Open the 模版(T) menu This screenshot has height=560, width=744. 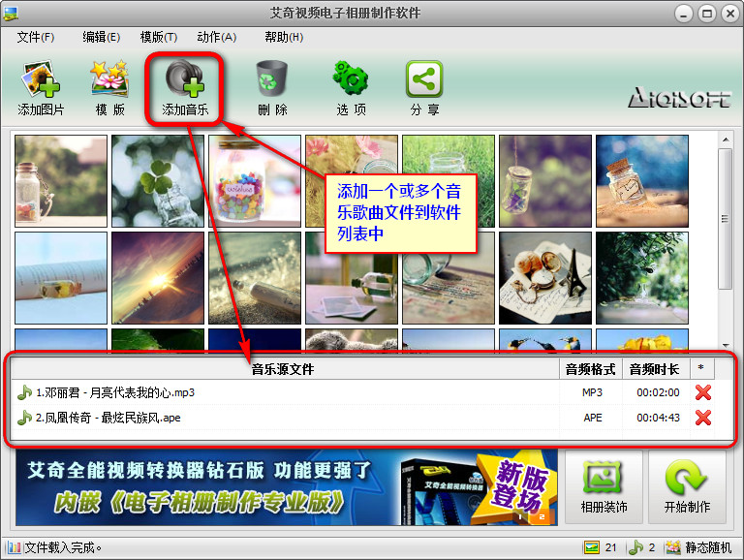(159, 37)
